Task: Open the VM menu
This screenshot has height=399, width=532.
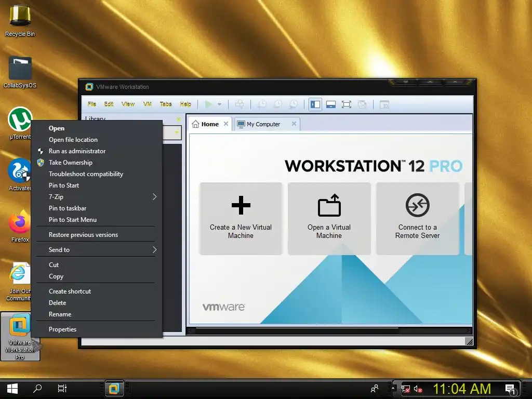Action: (147, 104)
